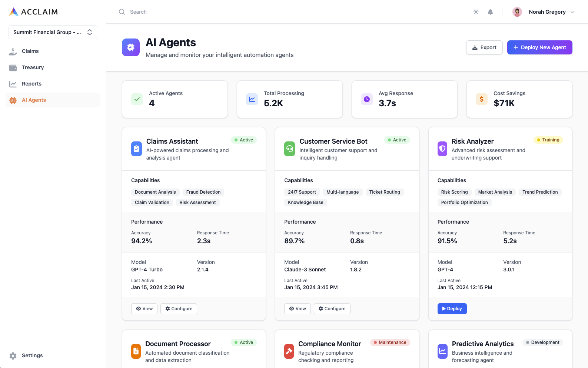Click the Development badge on Predictive Analytics
The height and width of the screenshot is (368, 588).
pos(543,342)
